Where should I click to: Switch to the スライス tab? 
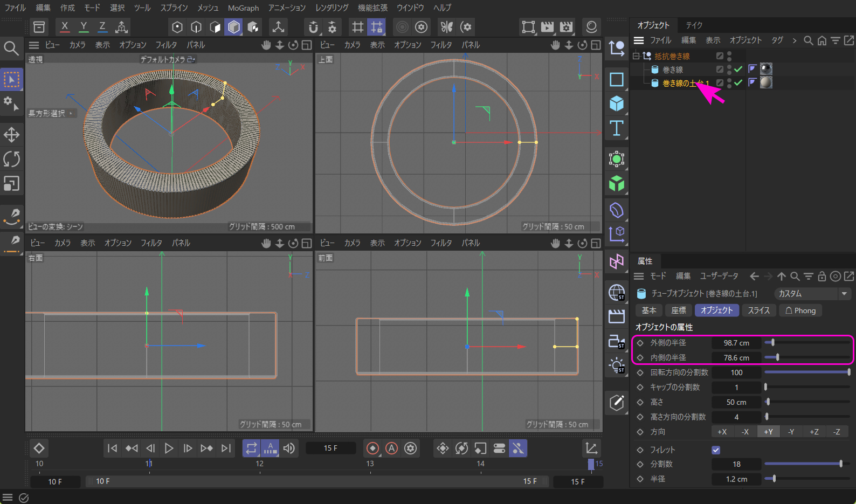(758, 310)
